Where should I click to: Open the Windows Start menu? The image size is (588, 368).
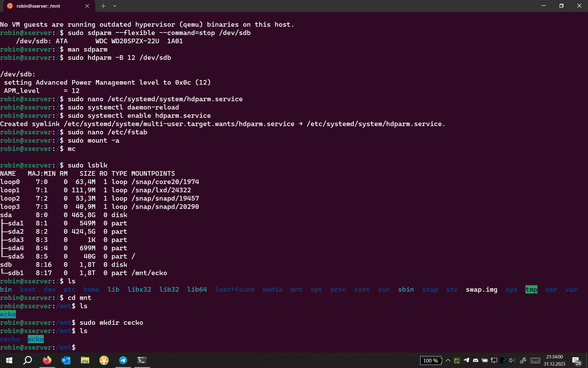pos(9,360)
